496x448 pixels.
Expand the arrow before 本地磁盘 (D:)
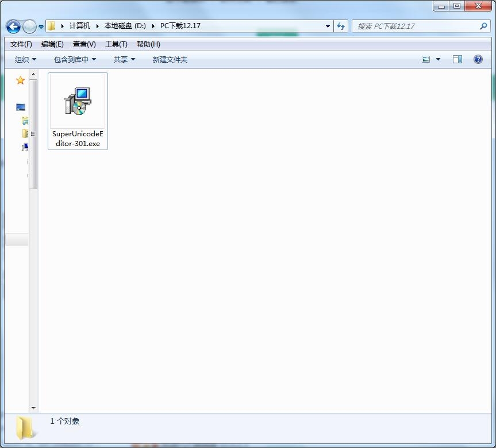(x=98, y=26)
